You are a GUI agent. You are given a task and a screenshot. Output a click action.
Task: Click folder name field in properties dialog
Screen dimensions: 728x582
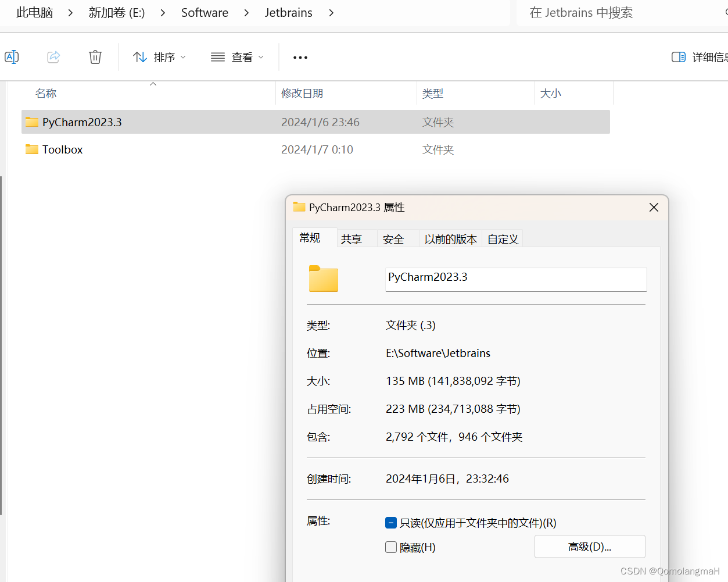coord(516,279)
